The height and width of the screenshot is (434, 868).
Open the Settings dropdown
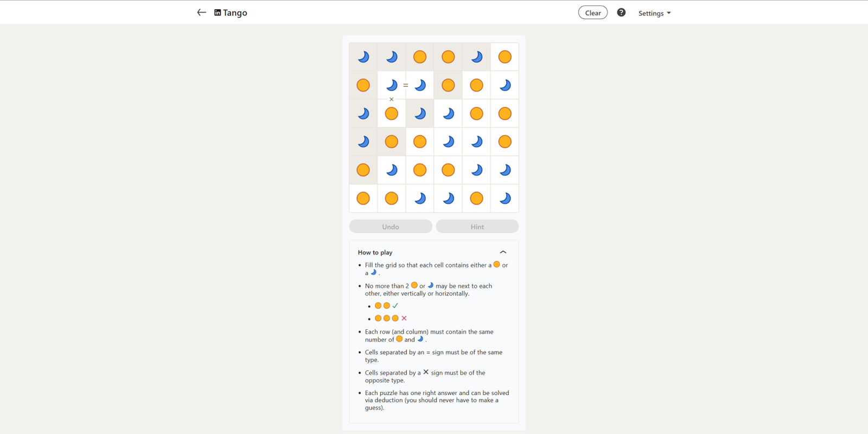point(654,13)
